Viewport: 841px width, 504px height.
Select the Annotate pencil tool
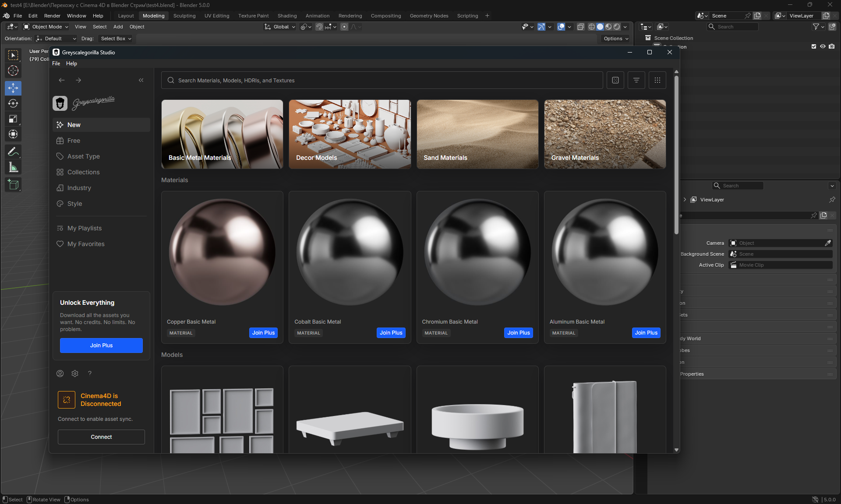13,152
